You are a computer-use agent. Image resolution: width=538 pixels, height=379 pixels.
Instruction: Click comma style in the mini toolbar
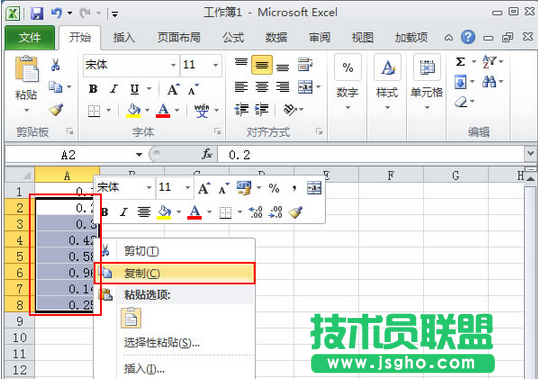pyautogui.click(x=294, y=188)
